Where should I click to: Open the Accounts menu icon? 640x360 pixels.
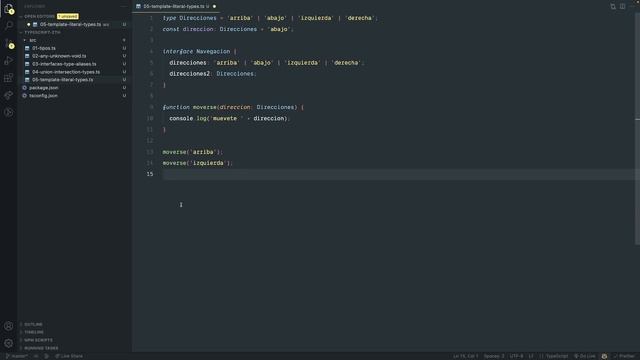click(8, 326)
